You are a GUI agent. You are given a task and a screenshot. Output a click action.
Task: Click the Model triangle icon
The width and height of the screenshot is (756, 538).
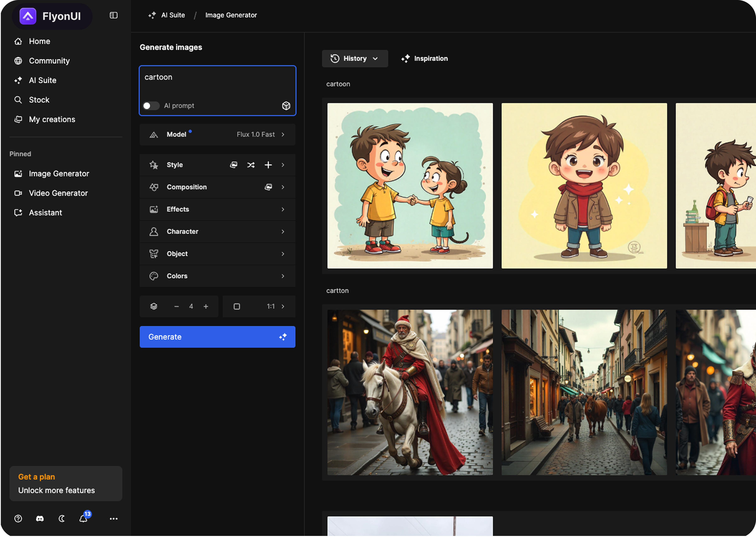[x=154, y=135]
